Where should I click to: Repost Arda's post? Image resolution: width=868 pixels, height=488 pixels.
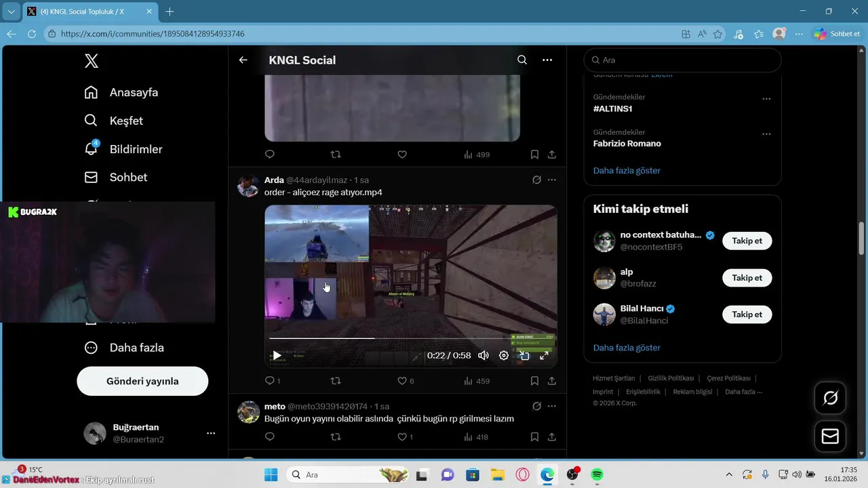pyautogui.click(x=335, y=381)
